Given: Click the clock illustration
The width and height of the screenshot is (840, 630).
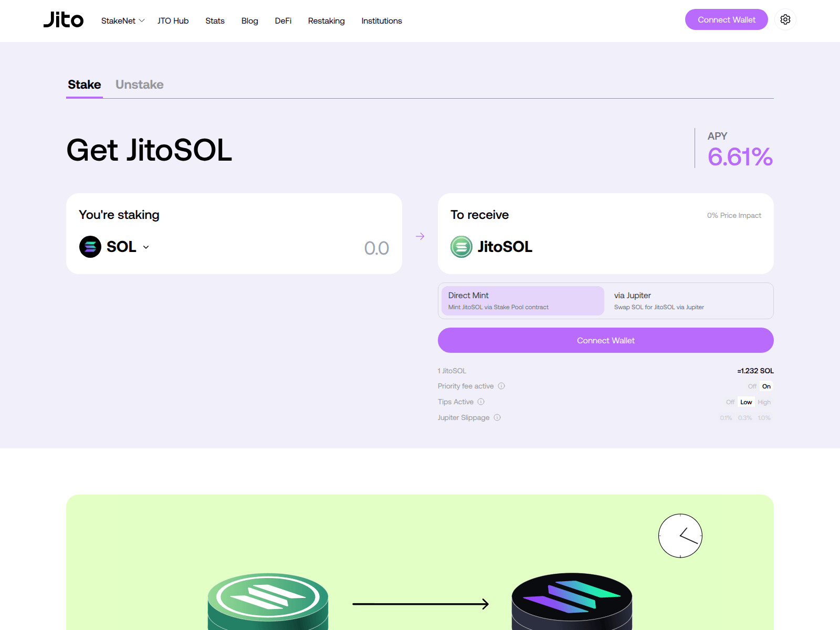Looking at the screenshot, I should 680,535.
